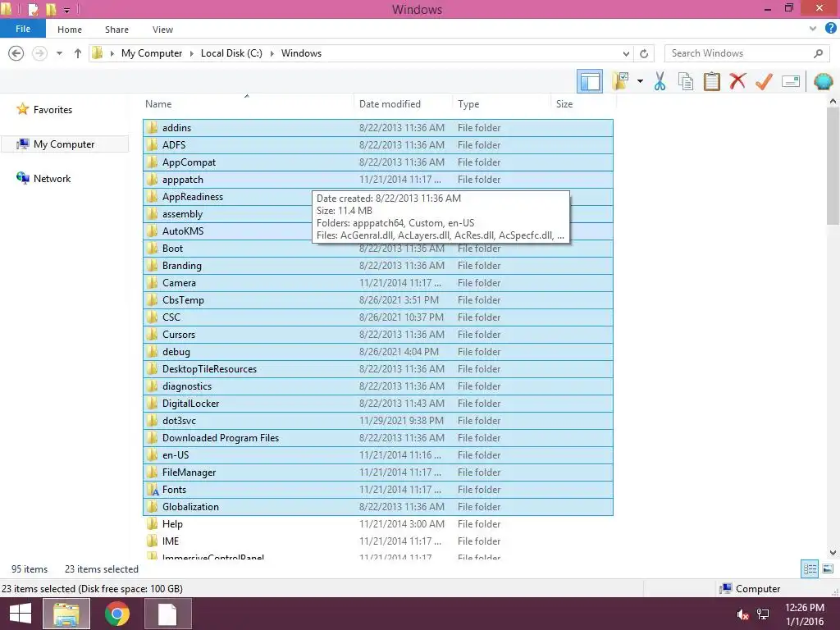Select the Boot folder icon
This screenshot has height=630, width=840.
[x=153, y=248]
